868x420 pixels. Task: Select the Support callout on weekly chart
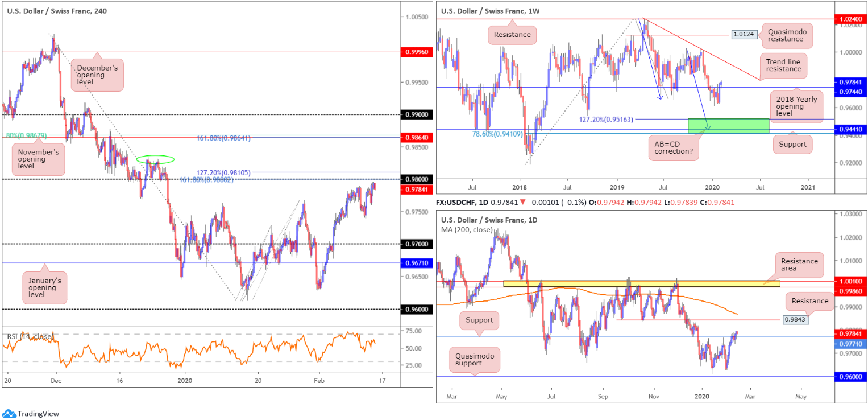coord(792,144)
